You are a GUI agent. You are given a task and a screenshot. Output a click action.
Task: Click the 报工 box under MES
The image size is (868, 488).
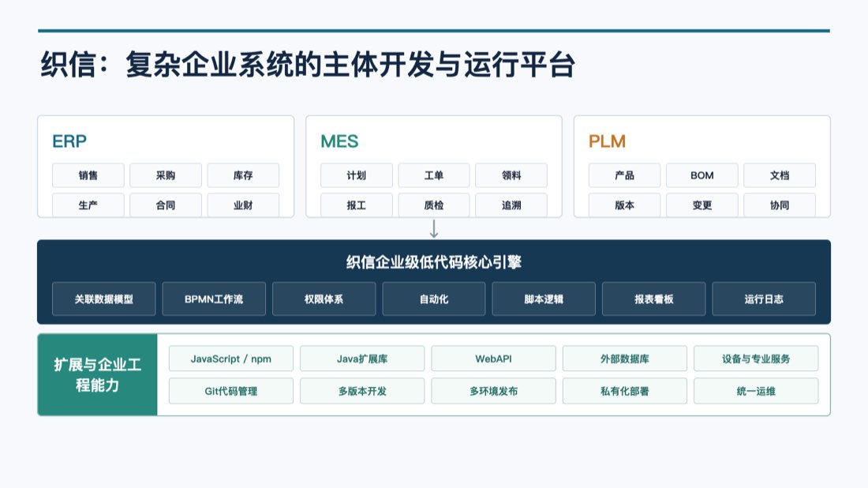click(357, 205)
